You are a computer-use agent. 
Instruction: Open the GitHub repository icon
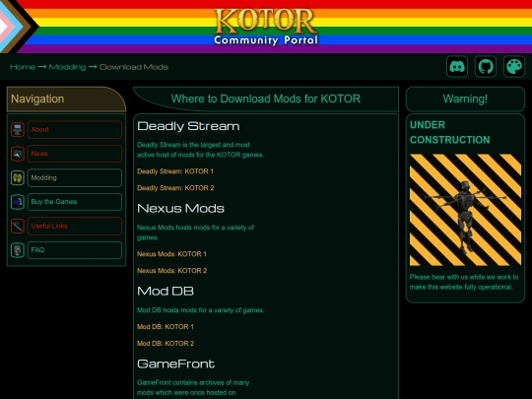coord(486,67)
